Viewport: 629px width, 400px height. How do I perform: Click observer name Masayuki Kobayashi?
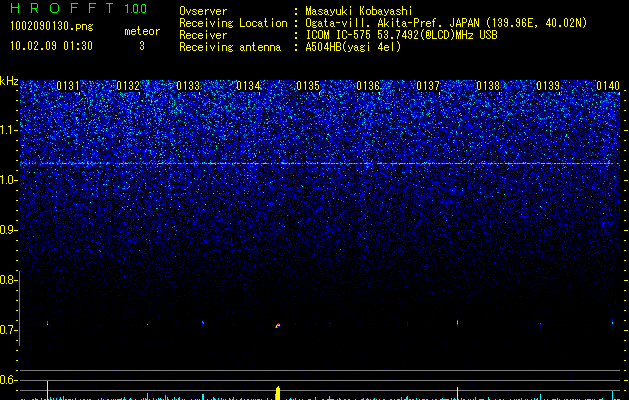[359, 11]
